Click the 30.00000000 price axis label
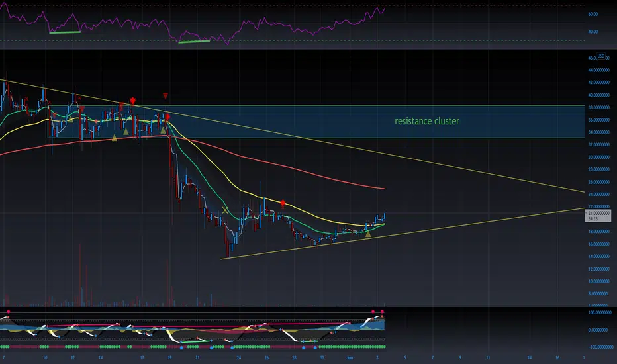 coord(598,158)
